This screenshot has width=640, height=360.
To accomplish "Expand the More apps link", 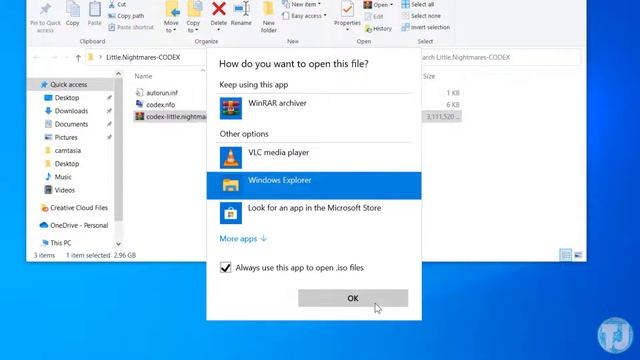I will [243, 238].
